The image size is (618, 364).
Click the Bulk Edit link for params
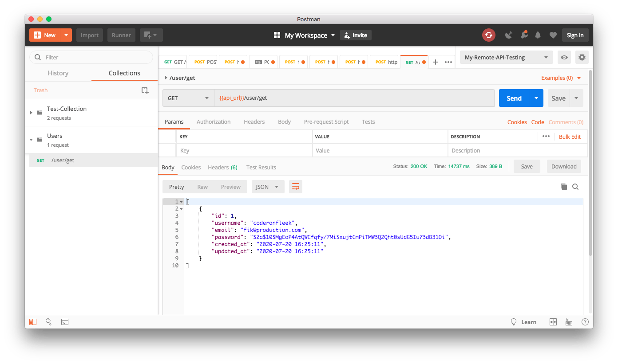click(570, 137)
